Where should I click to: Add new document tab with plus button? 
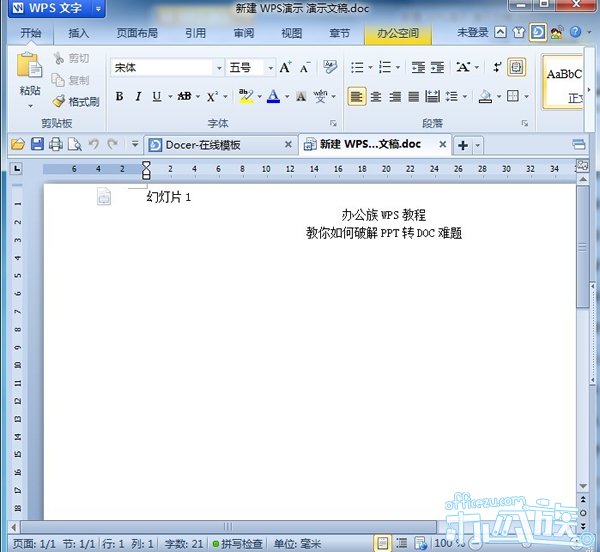[x=463, y=145]
